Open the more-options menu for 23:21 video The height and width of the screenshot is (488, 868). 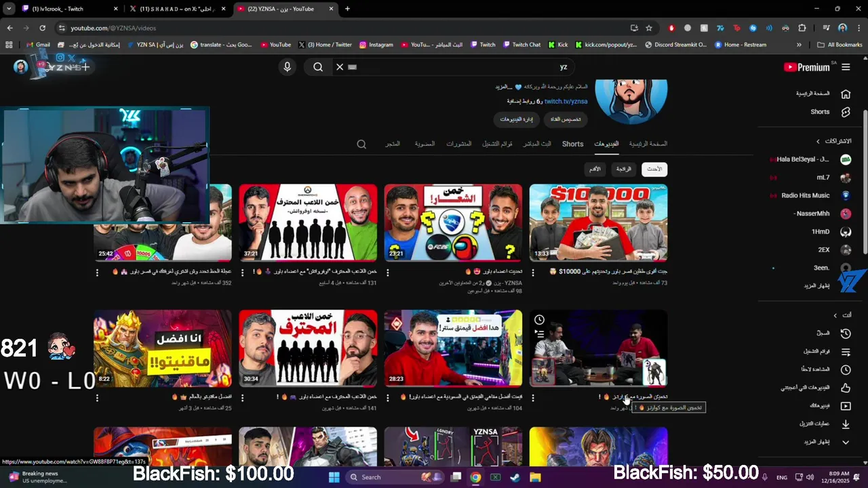coord(388,272)
